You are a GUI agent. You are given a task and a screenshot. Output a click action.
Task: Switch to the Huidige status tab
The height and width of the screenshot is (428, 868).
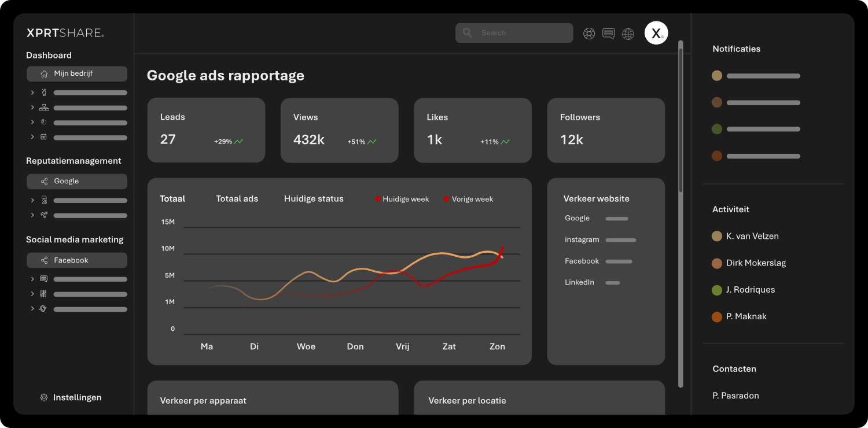(x=314, y=199)
